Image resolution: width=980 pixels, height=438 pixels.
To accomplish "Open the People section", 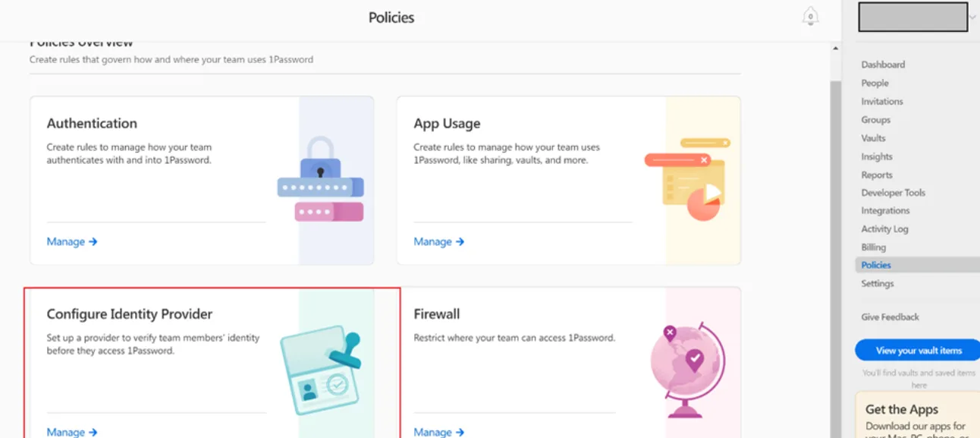I will coord(875,83).
